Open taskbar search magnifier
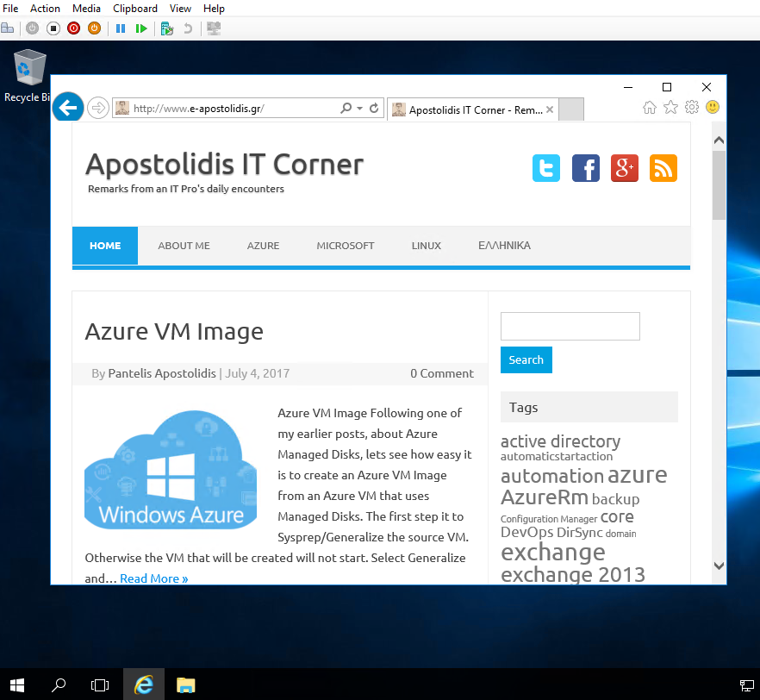 point(59,685)
